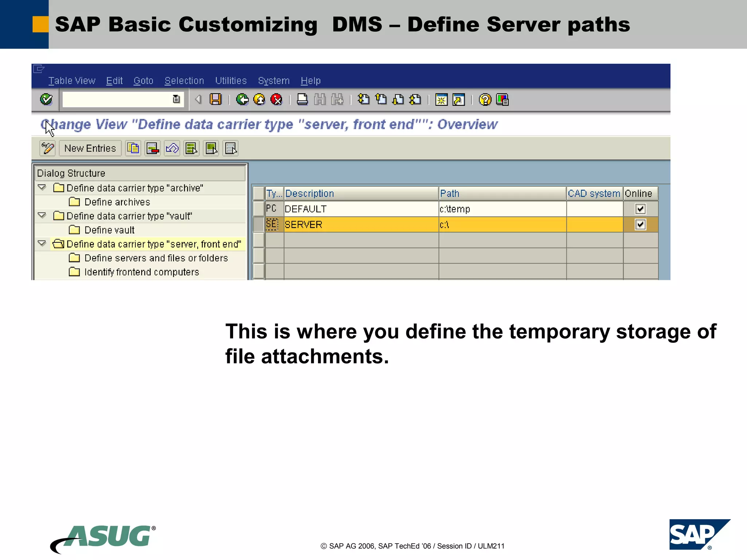Viewport: 747px width, 560px height.
Task: Click the Customize Local Layout icon
Action: (502, 100)
